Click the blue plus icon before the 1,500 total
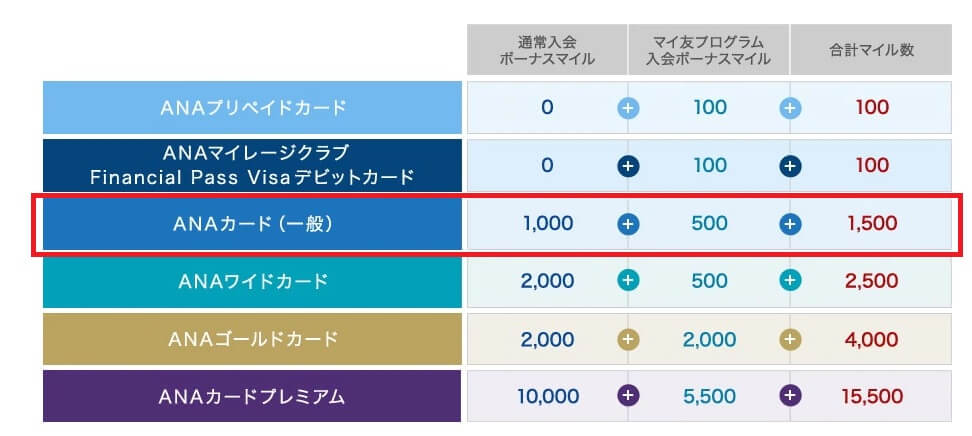The height and width of the screenshot is (436, 972). [x=791, y=224]
